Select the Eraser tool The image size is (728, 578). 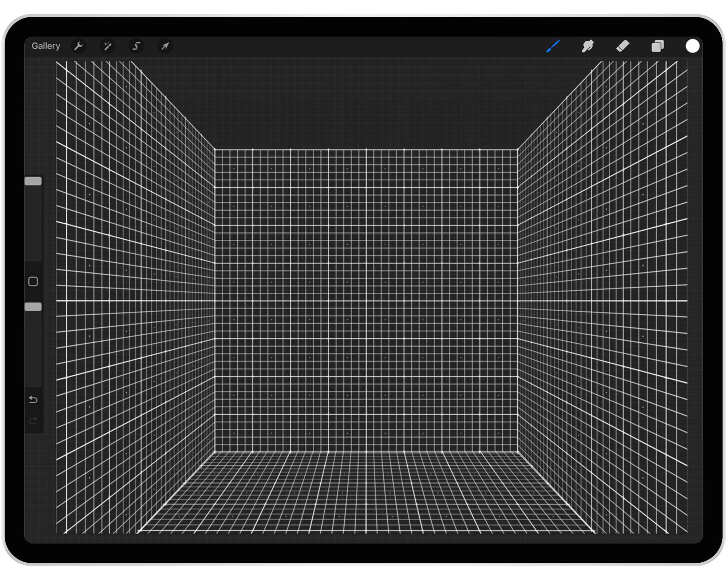(x=623, y=46)
